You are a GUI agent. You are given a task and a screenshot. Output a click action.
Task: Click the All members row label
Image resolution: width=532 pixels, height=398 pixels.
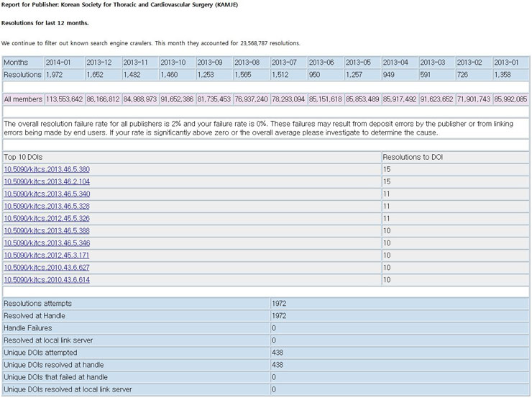coord(23,99)
